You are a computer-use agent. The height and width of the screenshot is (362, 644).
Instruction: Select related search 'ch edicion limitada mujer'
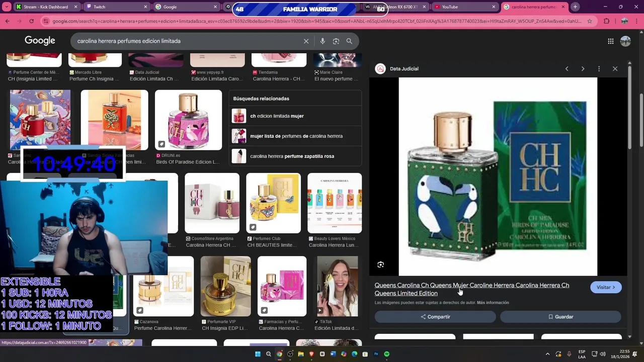tap(295, 116)
